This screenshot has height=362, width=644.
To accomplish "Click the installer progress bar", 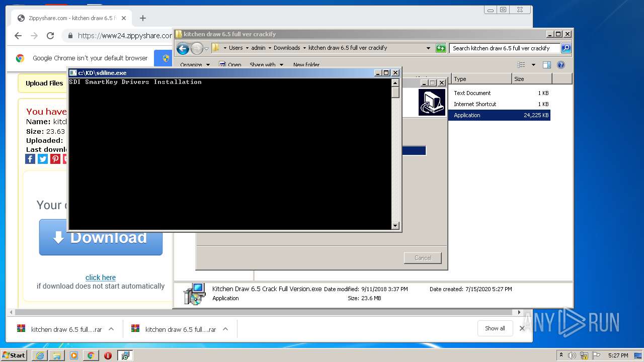I will (414, 151).
